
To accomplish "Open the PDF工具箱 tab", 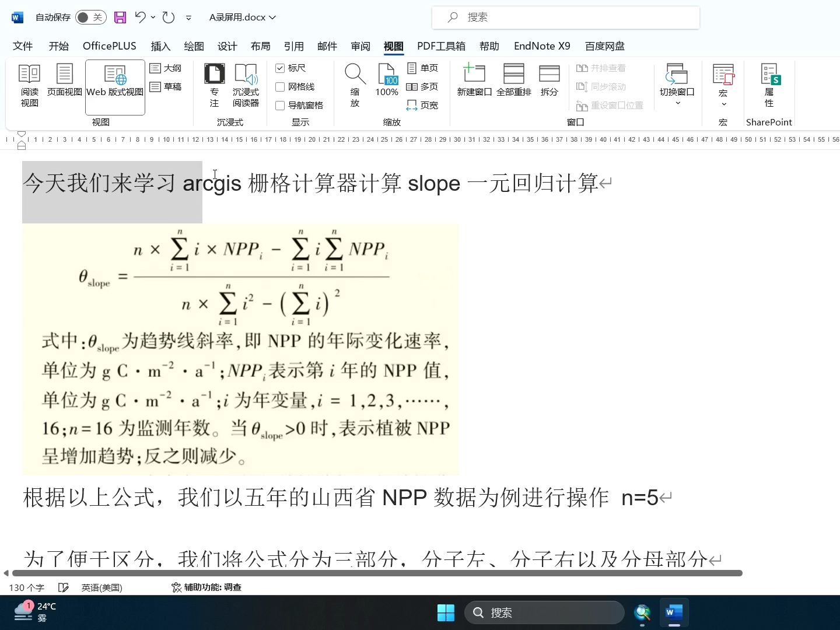I will (441, 46).
